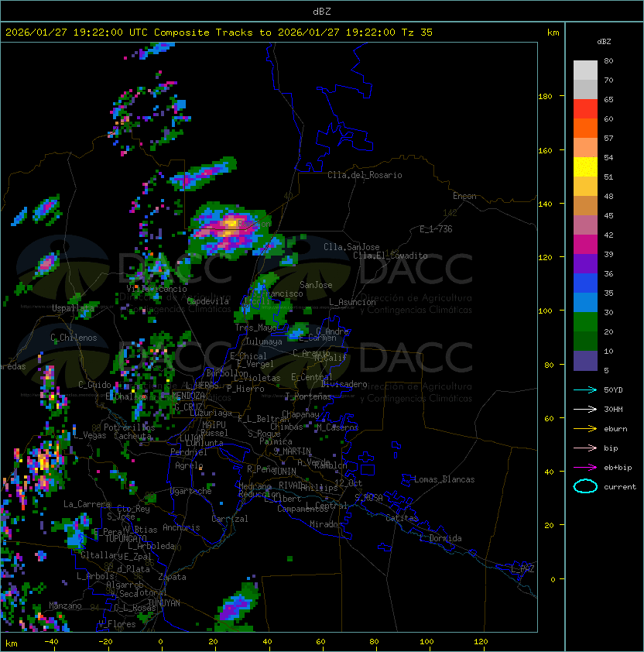Click the 'L_PAZ' label on map
Screen dimensions: 644x652
click(x=522, y=569)
